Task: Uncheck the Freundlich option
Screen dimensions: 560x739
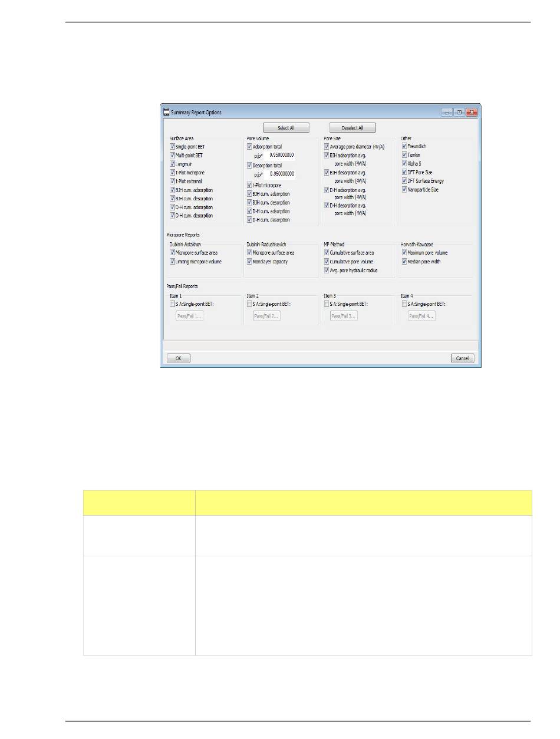Action: [x=404, y=146]
